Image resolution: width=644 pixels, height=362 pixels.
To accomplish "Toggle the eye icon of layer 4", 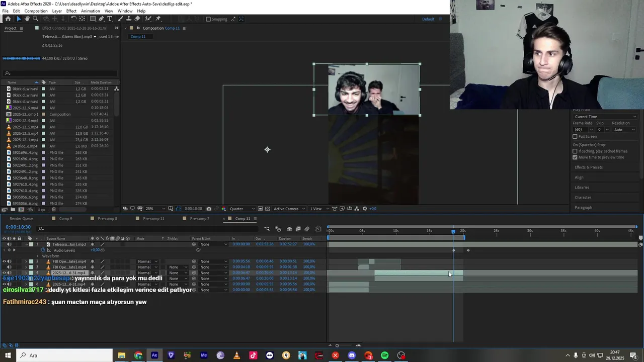I will [5, 273].
